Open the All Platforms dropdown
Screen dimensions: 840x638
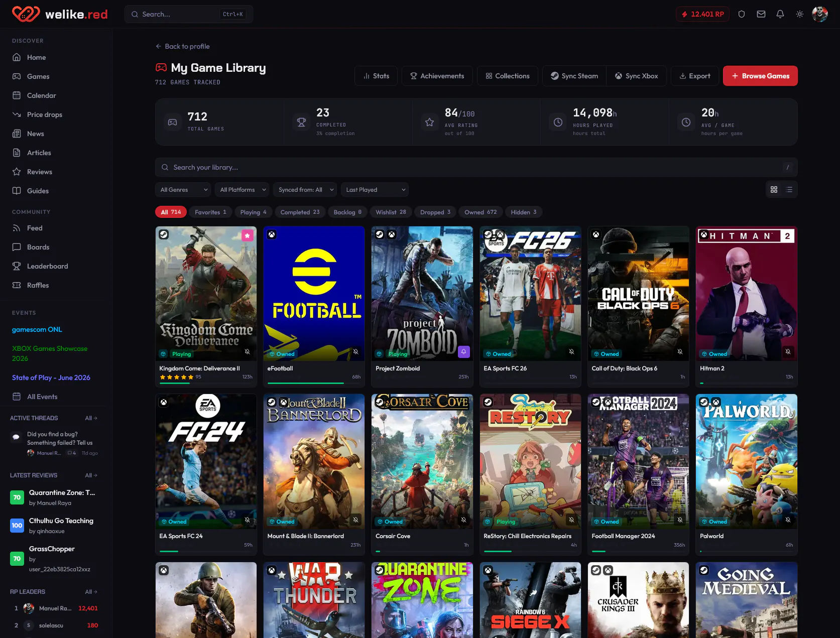pos(242,190)
